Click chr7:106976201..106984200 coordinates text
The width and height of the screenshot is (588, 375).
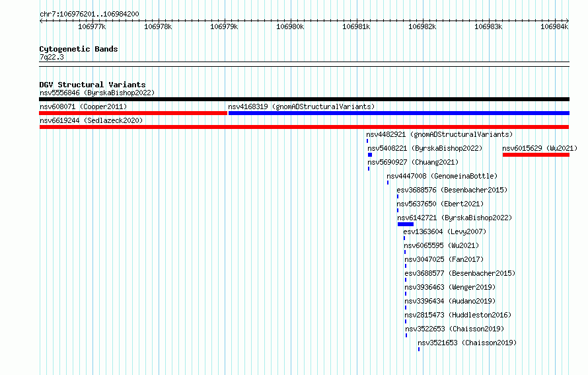point(89,14)
